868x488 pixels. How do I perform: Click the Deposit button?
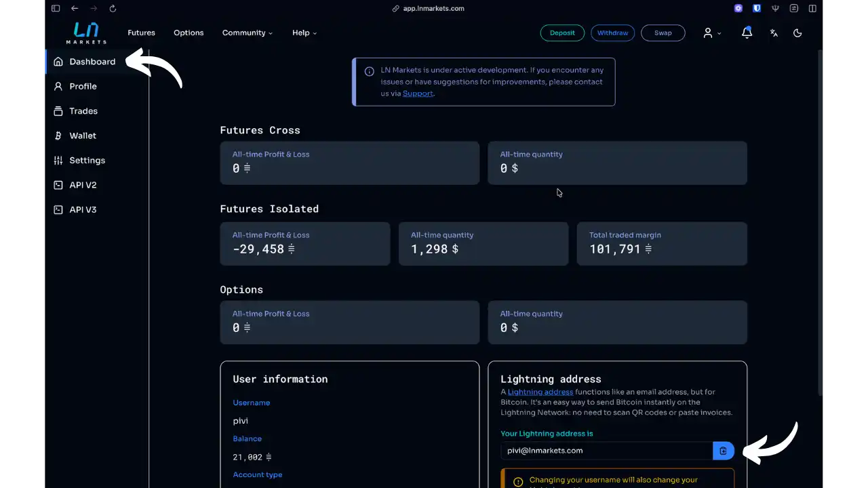562,33
